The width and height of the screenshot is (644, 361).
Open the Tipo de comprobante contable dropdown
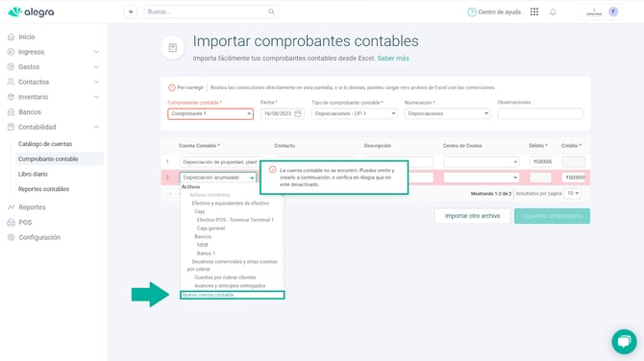tap(355, 113)
